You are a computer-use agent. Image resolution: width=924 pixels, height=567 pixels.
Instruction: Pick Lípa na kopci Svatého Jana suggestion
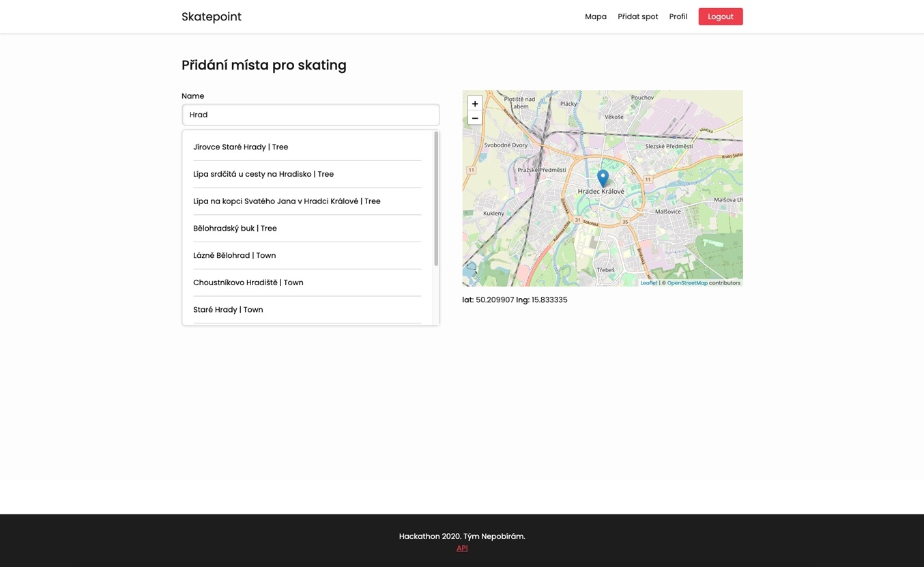point(287,201)
